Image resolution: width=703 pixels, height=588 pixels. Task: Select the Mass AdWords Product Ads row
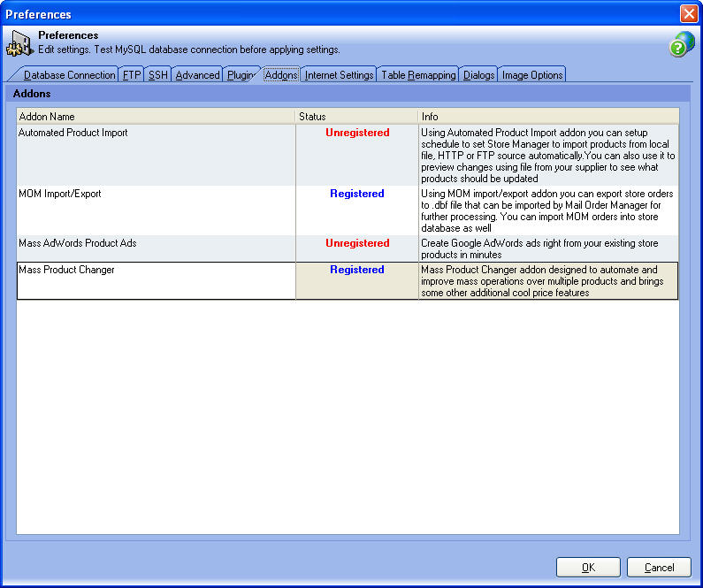(348, 248)
